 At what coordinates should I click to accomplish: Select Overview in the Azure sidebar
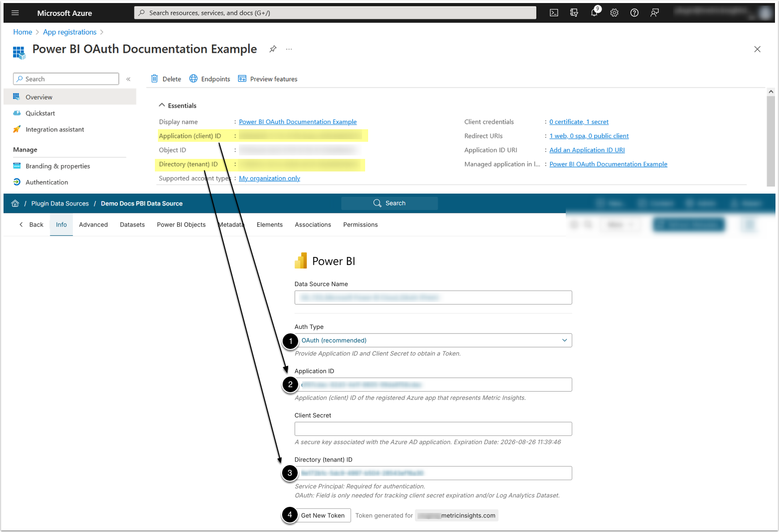(70, 97)
